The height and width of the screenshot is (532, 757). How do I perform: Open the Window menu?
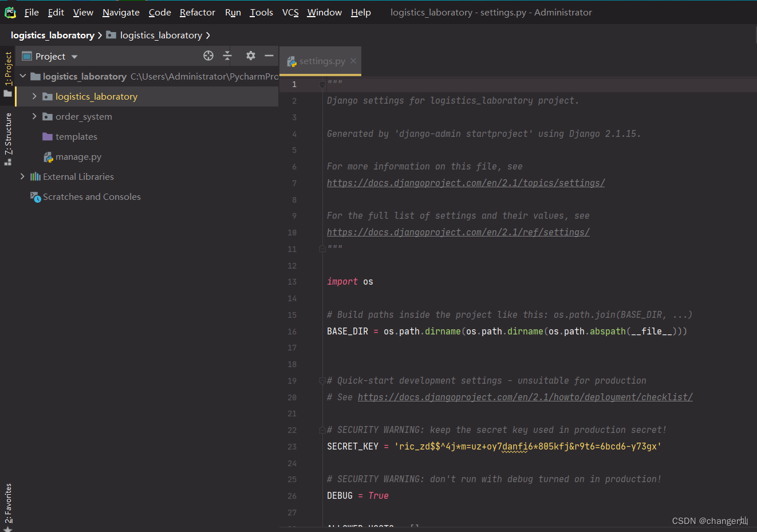[324, 13]
